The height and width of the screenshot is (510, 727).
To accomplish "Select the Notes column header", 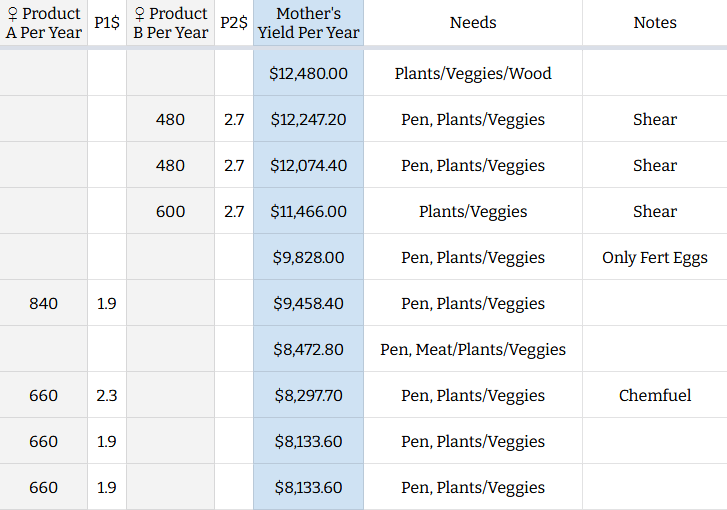I will [x=655, y=23].
